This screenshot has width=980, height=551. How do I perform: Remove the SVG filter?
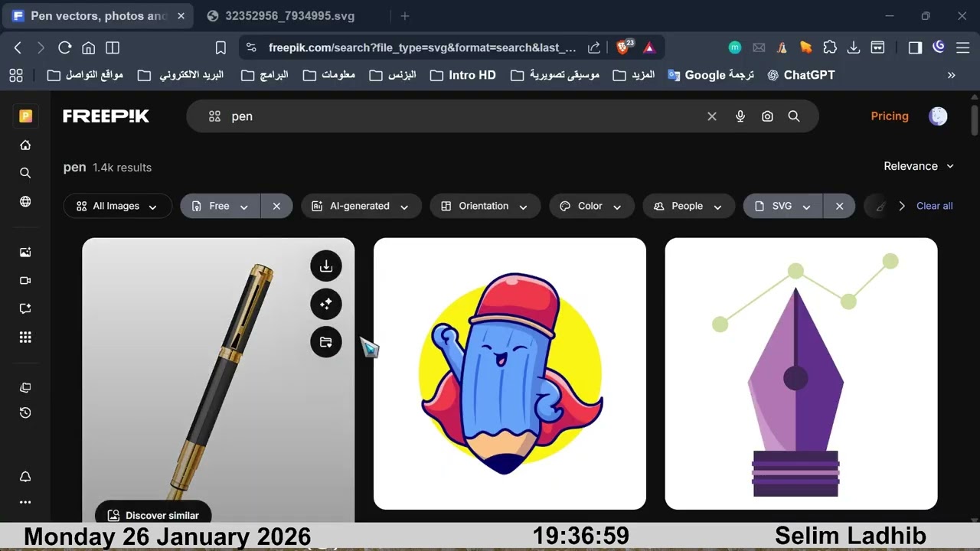click(840, 206)
